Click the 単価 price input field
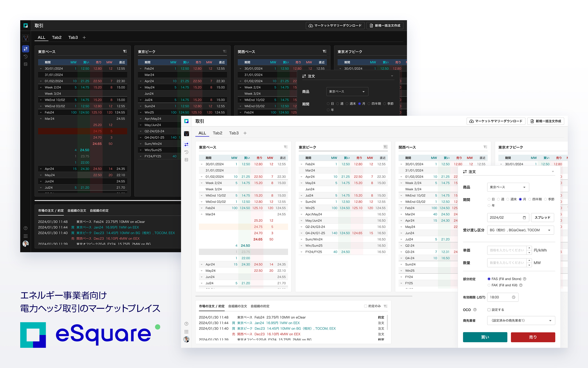Viewport: 588px width, 368px height. (507, 250)
